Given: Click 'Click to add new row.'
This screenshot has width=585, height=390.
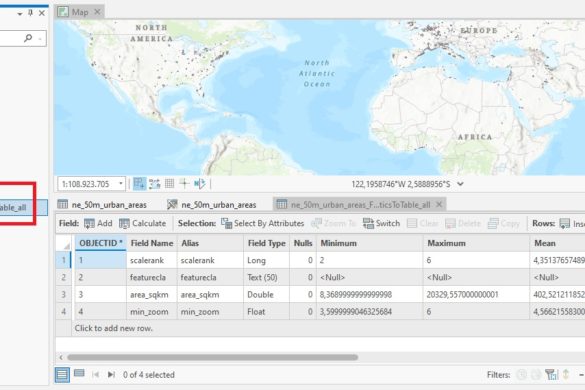Looking at the screenshot, I should [x=113, y=328].
